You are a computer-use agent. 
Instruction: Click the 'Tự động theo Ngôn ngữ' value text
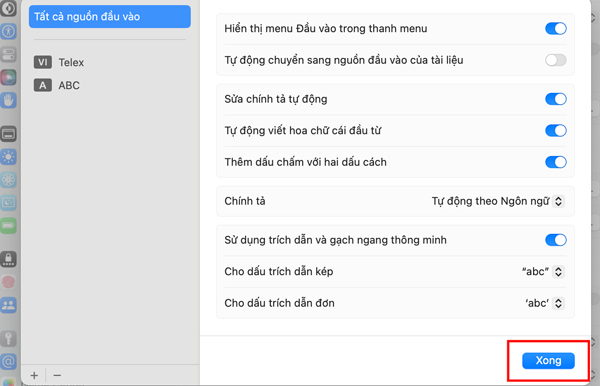click(x=491, y=201)
